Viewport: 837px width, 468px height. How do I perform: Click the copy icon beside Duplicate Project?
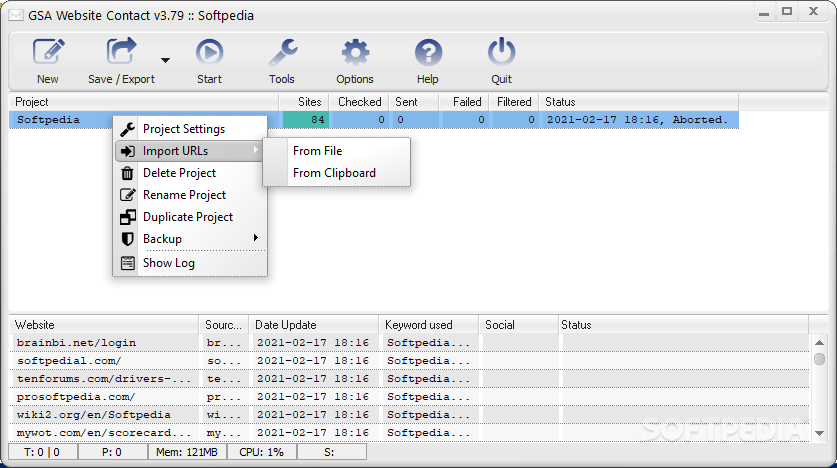127,217
